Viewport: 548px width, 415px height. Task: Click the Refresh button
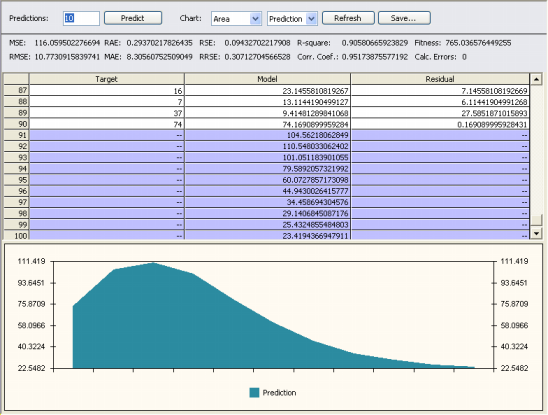click(x=348, y=18)
